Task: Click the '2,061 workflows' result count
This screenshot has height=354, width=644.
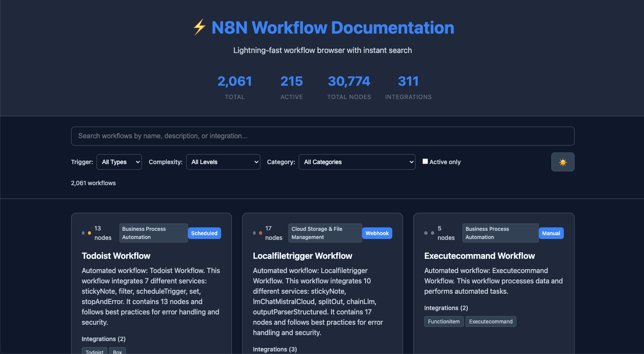Action: click(94, 183)
